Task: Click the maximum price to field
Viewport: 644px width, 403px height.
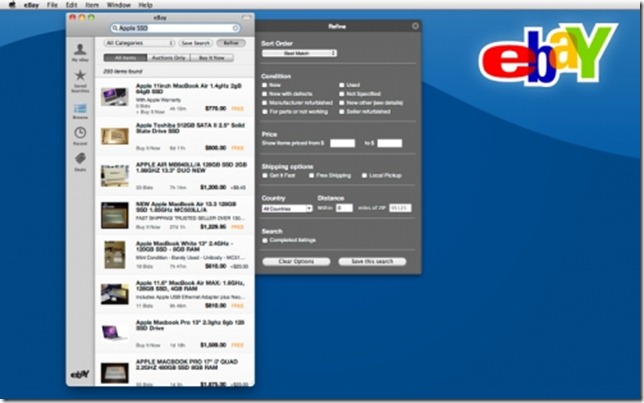Action: pos(389,143)
